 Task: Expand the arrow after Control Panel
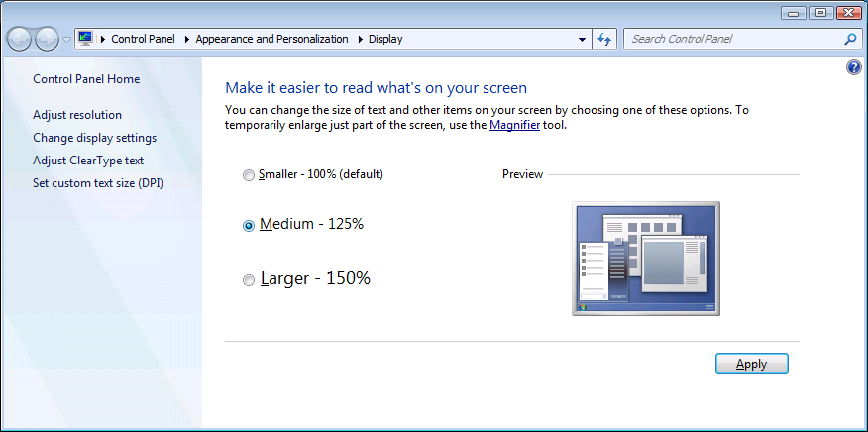point(186,39)
